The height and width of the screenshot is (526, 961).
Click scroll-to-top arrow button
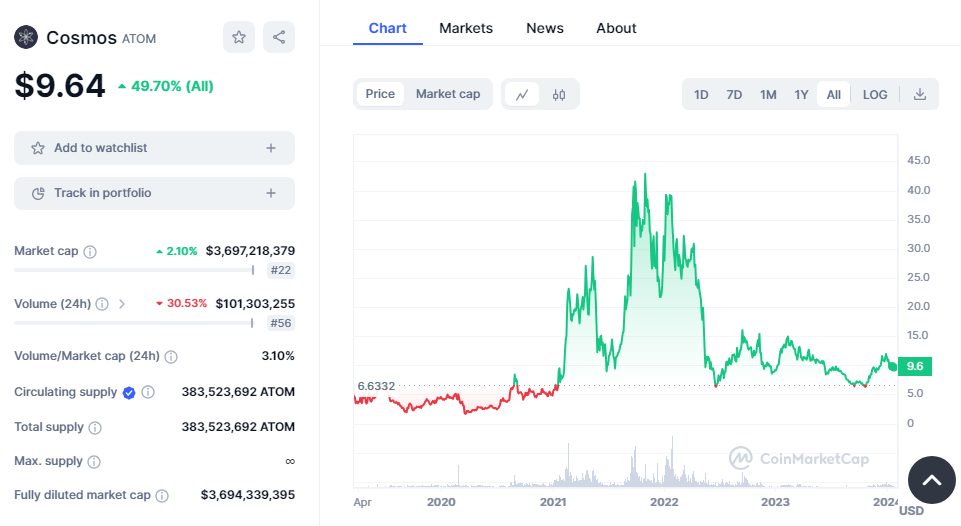[x=931, y=480]
